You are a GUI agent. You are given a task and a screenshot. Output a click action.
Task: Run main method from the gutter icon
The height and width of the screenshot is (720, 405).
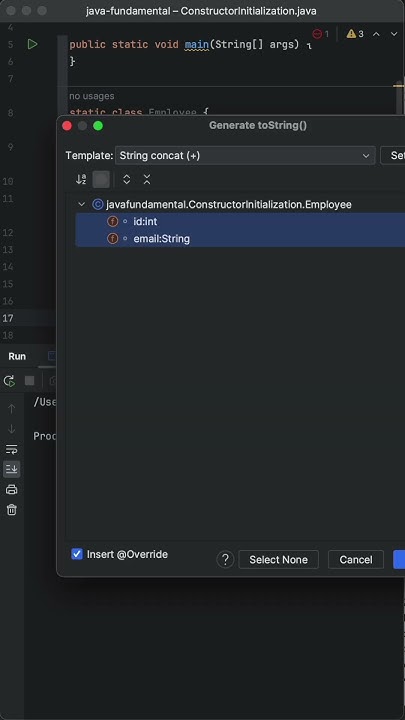[32, 45]
